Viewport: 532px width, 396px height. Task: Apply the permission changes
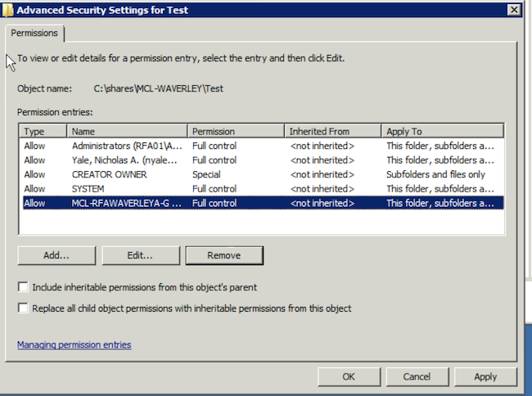coord(485,376)
